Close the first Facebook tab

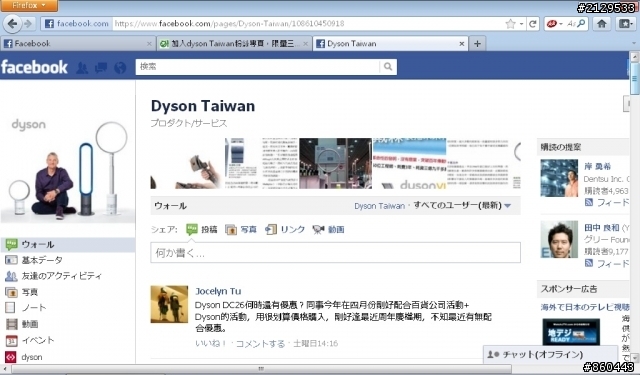coord(149,44)
